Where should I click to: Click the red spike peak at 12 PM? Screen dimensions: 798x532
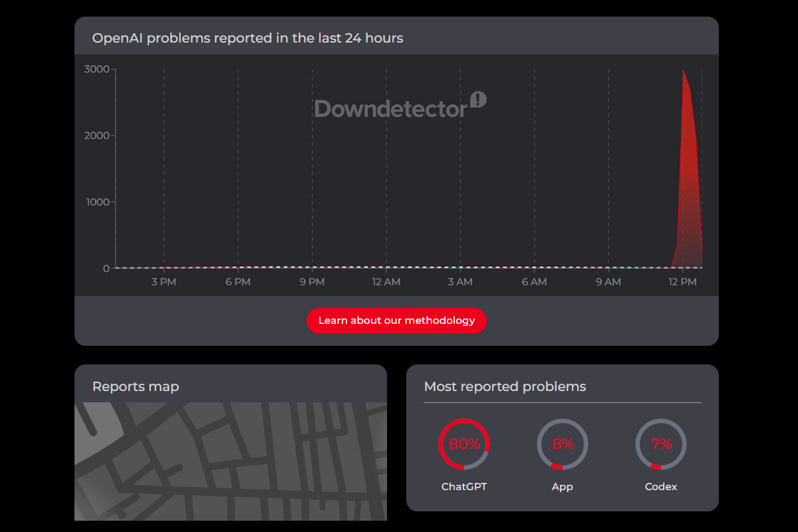tap(683, 70)
